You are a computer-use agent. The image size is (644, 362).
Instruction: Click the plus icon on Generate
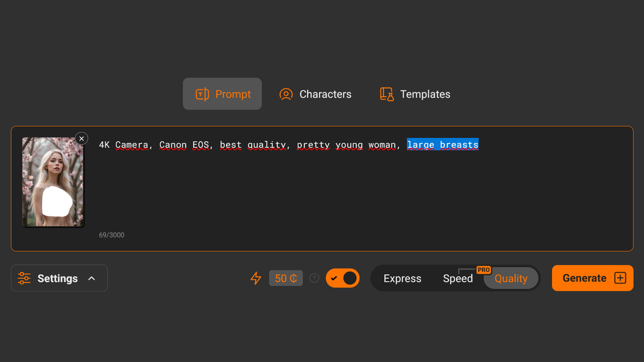coord(620,278)
